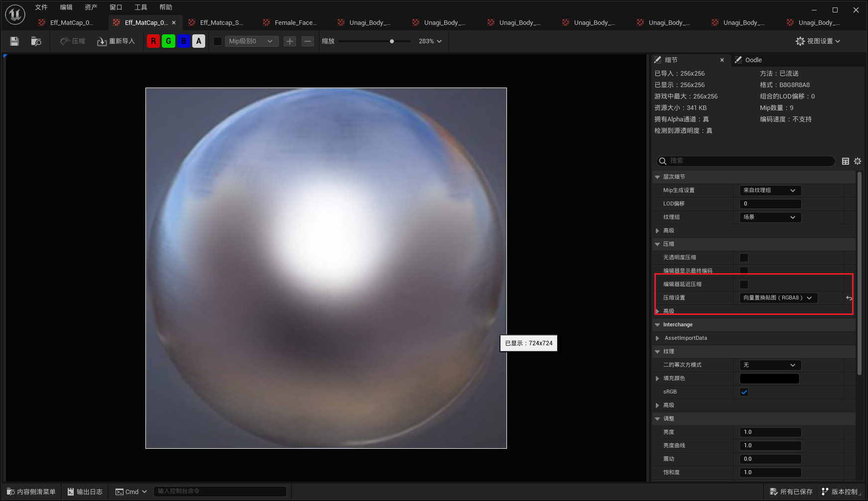Toggle the red channel R button
The height and width of the screenshot is (501, 868).
153,41
